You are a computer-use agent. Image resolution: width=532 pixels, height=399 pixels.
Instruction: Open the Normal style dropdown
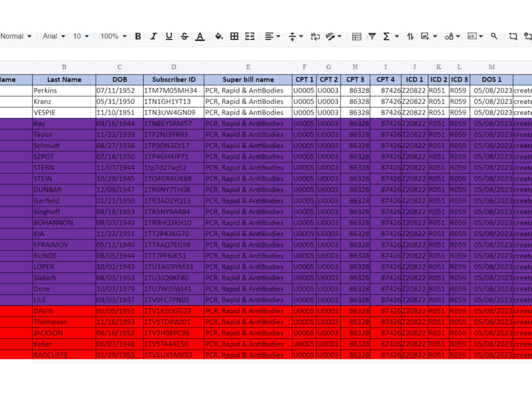(16, 36)
